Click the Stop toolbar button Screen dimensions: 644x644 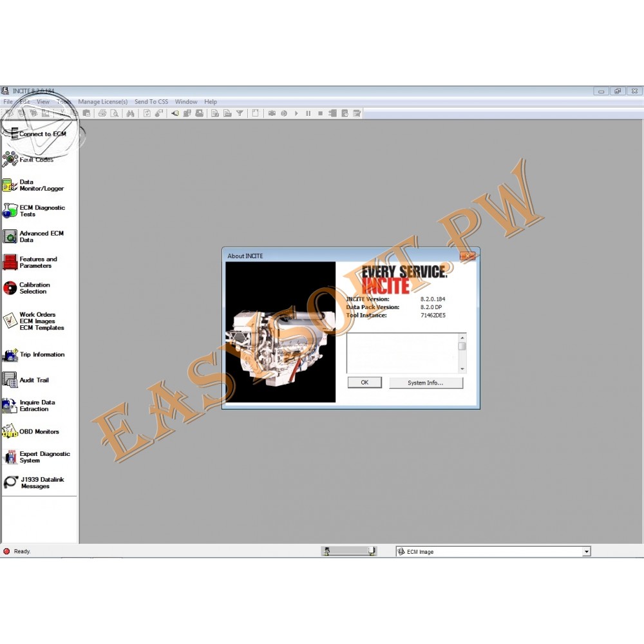click(x=320, y=113)
